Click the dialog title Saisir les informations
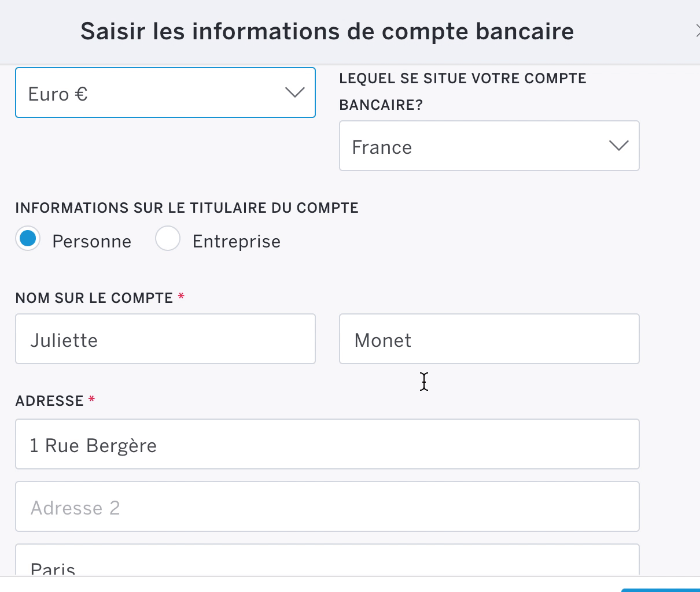The height and width of the screenshot is (592, 700). (327, 31)
